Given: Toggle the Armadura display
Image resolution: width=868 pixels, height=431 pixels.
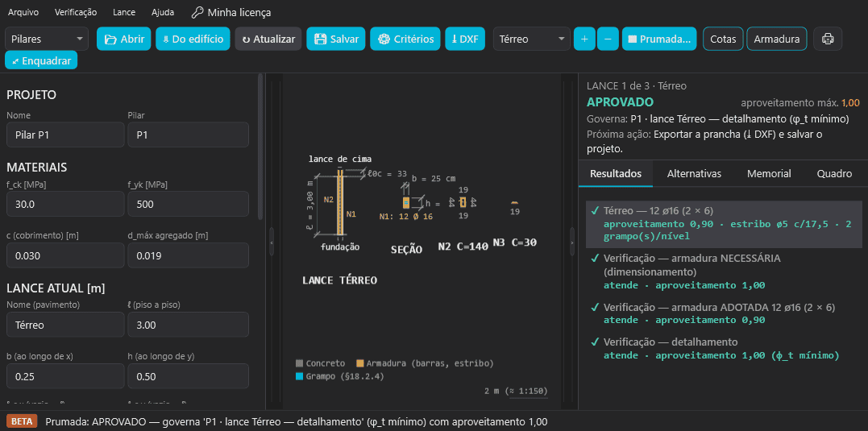Looking at the screenshot, I should (777, 39).
